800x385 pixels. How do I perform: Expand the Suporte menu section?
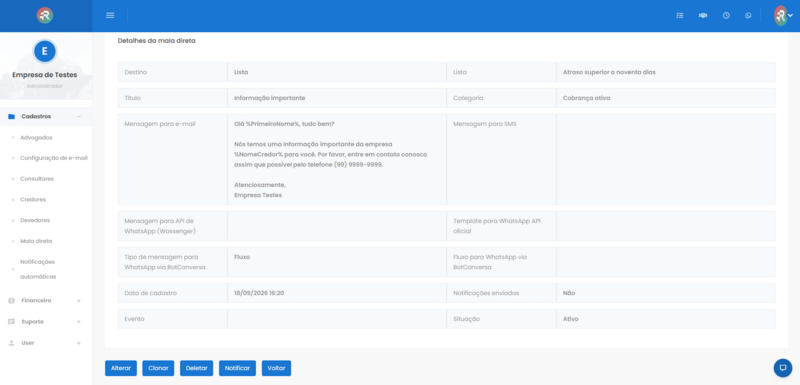79,322
